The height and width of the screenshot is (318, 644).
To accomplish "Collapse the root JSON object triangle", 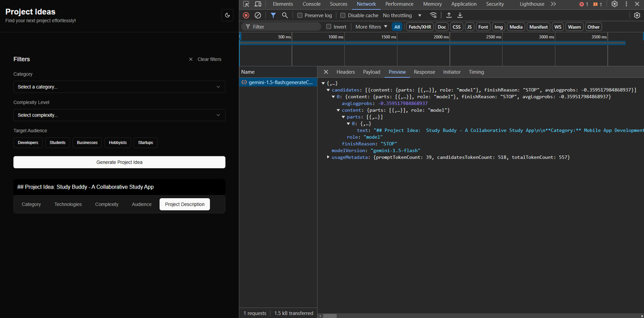I will 323,83.
